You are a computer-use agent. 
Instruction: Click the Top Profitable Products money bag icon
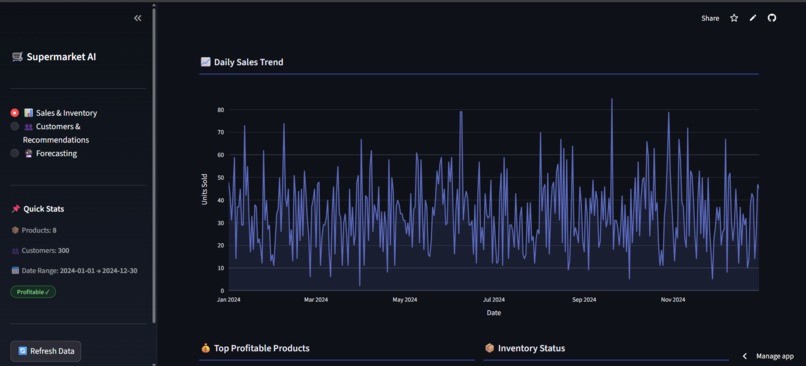(206, 348)
